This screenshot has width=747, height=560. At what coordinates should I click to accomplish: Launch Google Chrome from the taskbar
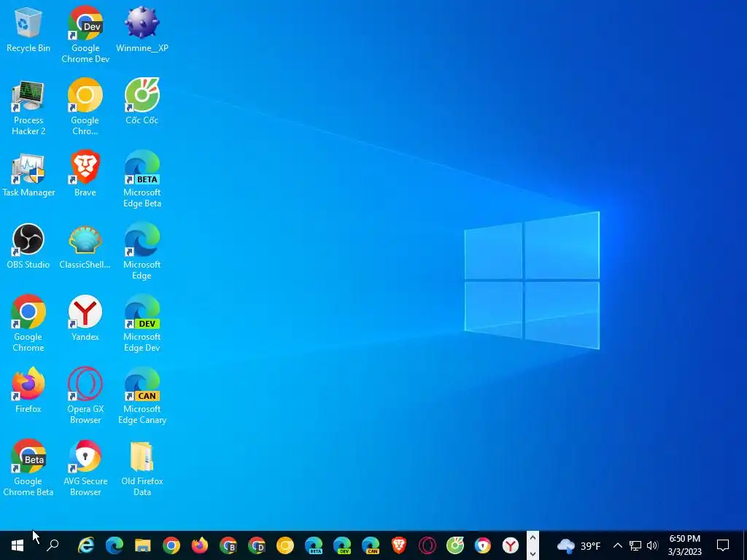click(171, 545)
